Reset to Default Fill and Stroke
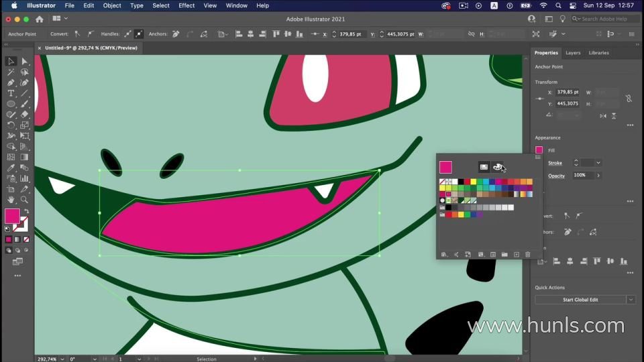Image resolution: width=644 pixels, height=362 pixels. pyautogui.click(x=7, y=229)
